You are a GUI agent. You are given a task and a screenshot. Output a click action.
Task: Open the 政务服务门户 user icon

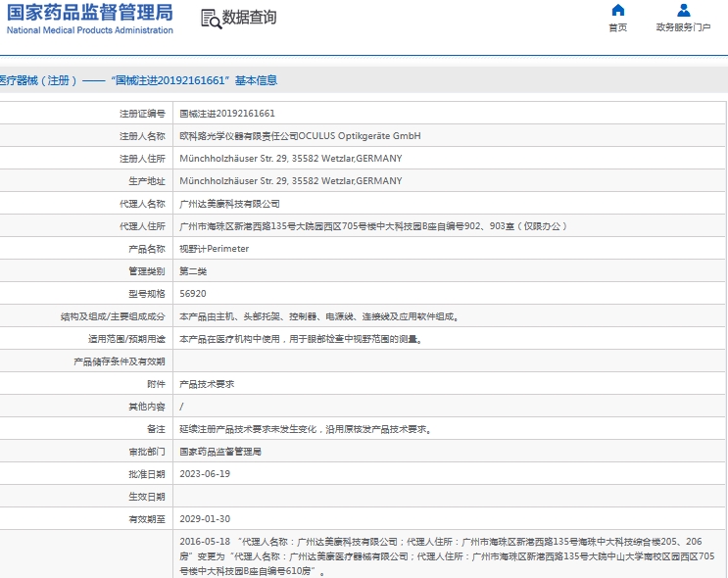(684, 10)
